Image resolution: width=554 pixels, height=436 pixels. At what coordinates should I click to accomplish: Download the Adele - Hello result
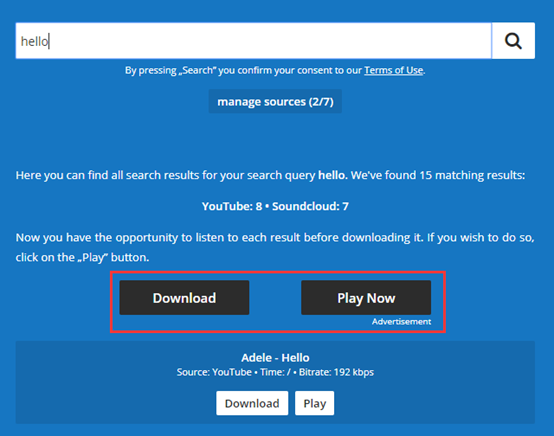pos(252,403)
